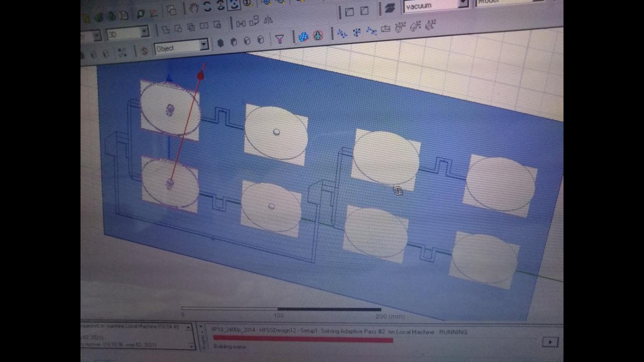The height and width of the screenshot is (362, 644).
Task: Click the red Z-axis arrowhead
Action: pos(201,75)
